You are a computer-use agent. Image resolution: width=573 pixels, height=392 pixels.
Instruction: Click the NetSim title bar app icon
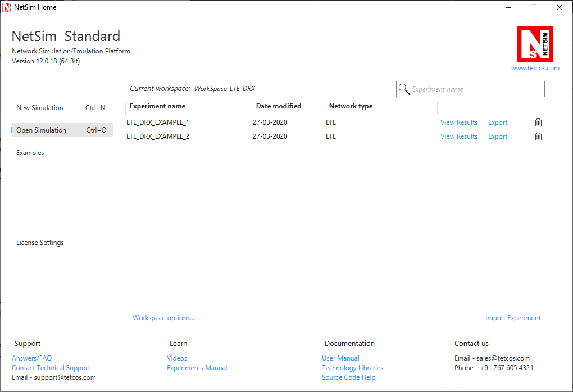point(7,7)
